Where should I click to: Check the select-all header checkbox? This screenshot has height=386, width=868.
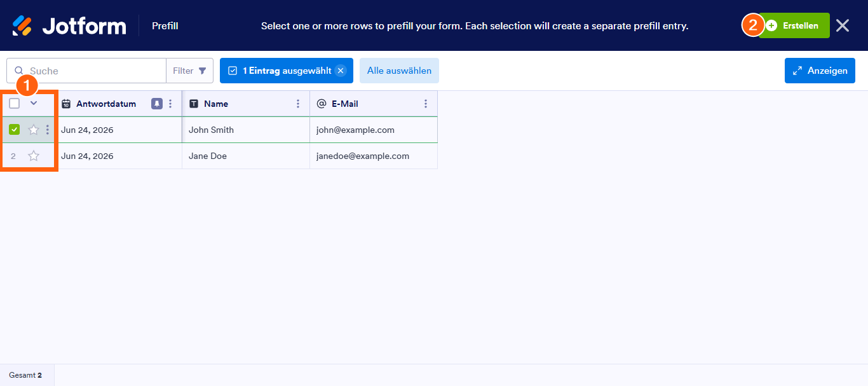tap(15, 104)
